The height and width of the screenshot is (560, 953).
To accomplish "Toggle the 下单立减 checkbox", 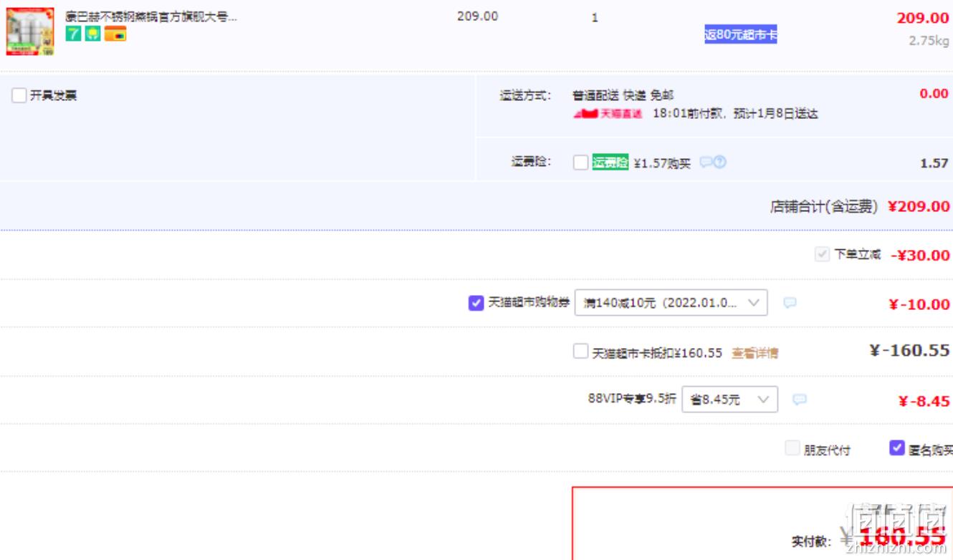I will click(822, 254).
